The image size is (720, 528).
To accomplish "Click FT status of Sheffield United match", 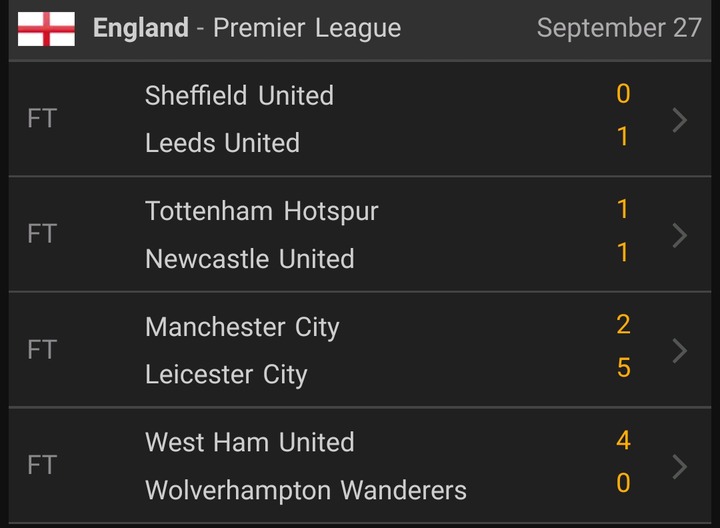I will [42, 119].
